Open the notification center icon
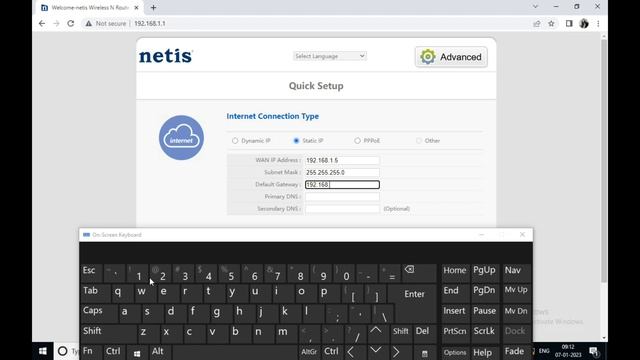 (x=593, y=351)
